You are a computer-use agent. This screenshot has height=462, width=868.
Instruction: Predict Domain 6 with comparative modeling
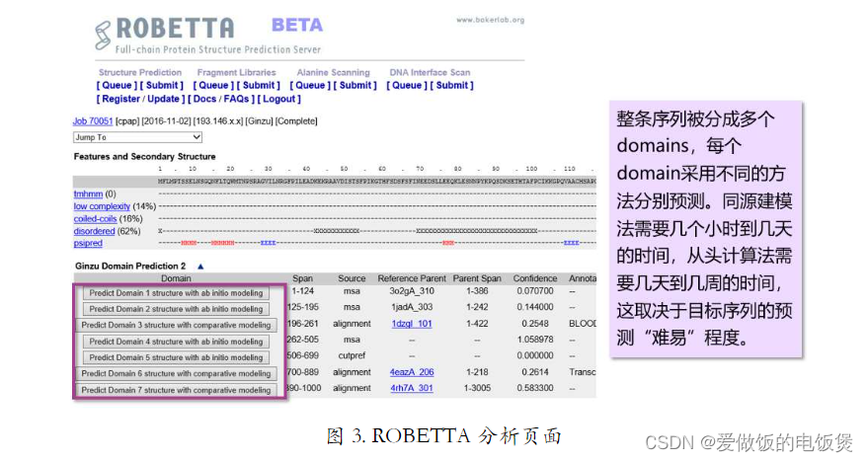(x=176, y=373)
